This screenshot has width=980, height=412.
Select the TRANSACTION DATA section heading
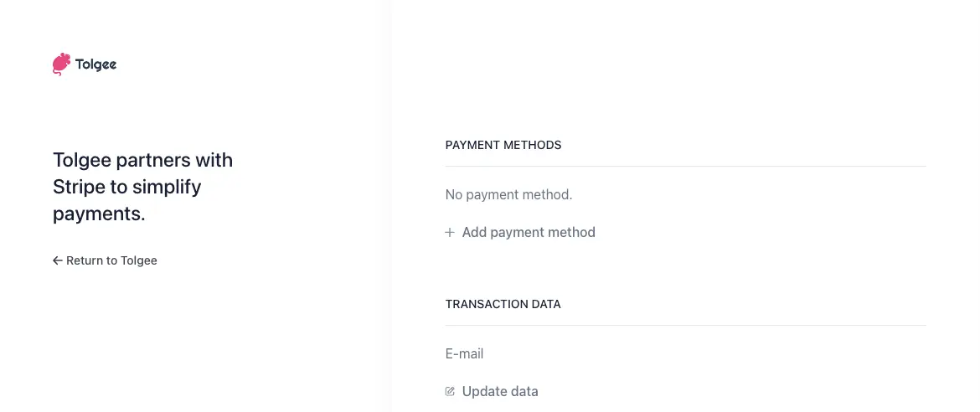[503, 304]
